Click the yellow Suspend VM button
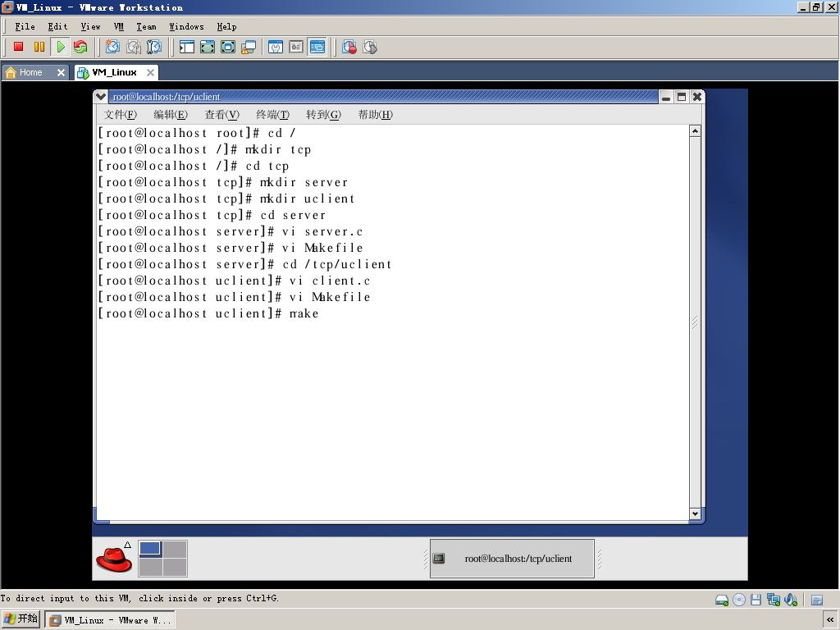The height and width of the screenshot is (630, 840). tap(39, 47)
